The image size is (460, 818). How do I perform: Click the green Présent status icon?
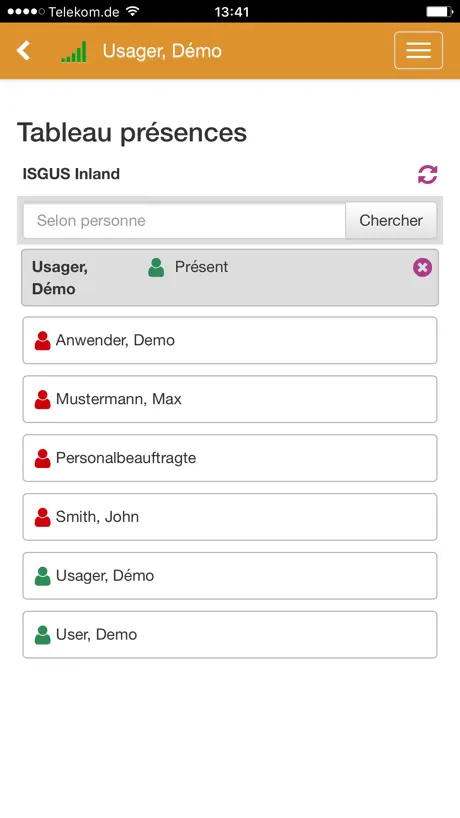point(156,268)
